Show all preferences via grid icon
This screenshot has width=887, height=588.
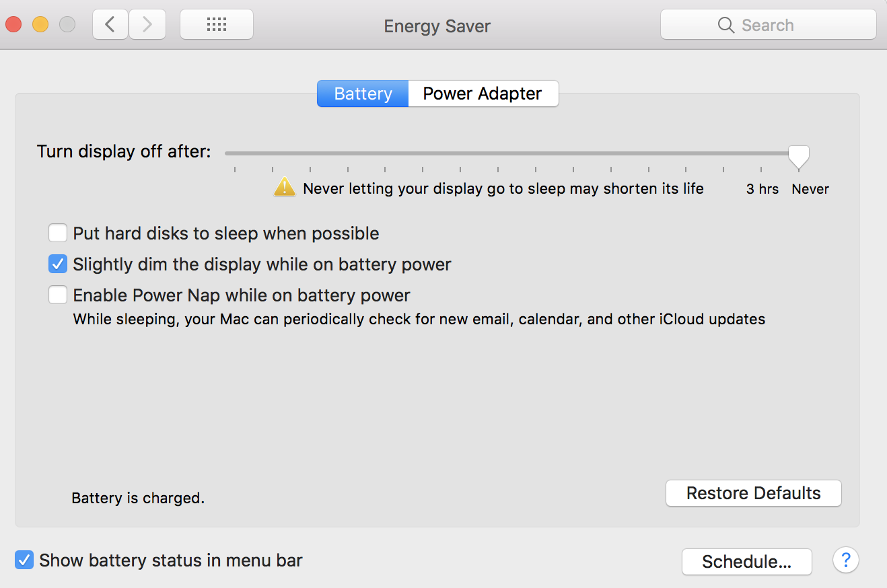[x=217, y=25]
